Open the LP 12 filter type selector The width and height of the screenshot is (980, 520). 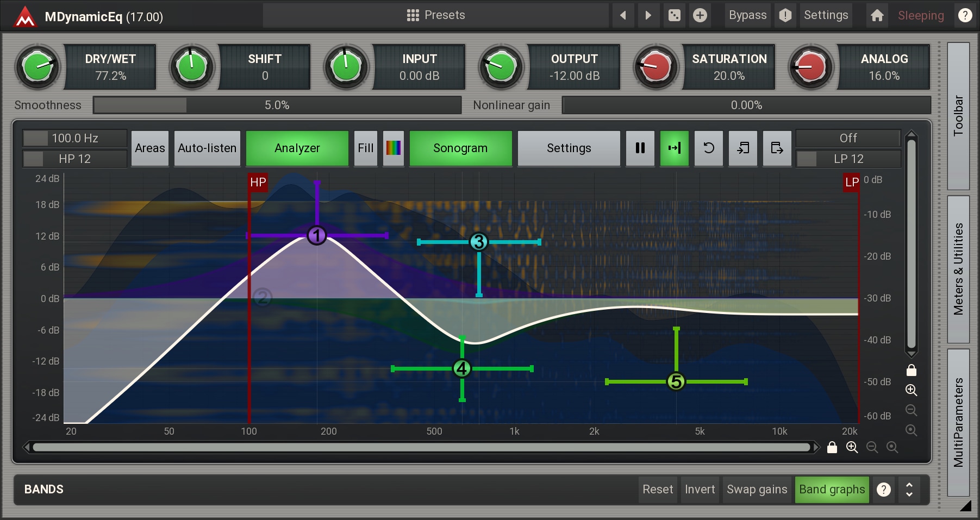pyautogui.click(x=848, y=159)
